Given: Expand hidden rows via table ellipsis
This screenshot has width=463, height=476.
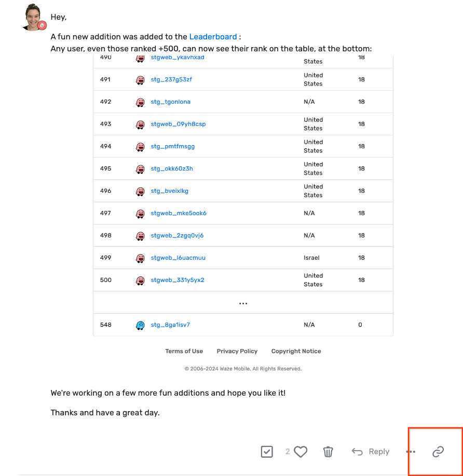Looking at the screenshot, I should (x=243, y=303).
